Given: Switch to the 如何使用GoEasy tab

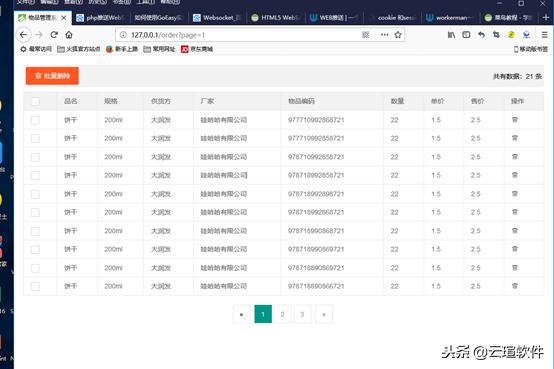Looking at the screenshot, I should pos(159,18).
